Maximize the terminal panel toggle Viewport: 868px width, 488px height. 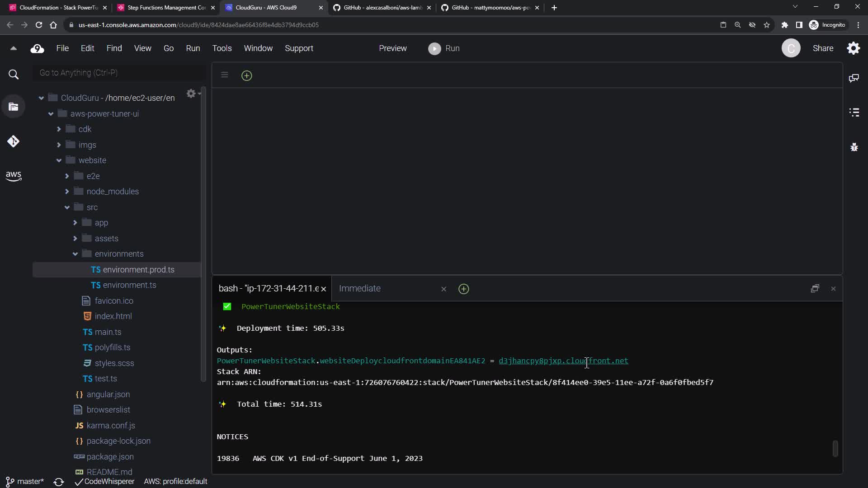(815, 289)
